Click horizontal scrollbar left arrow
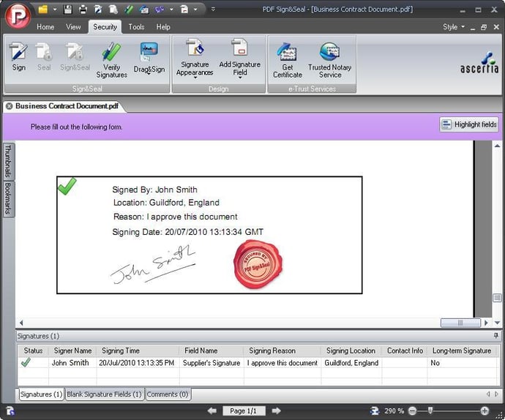505x420 pixels. [21, 323]
